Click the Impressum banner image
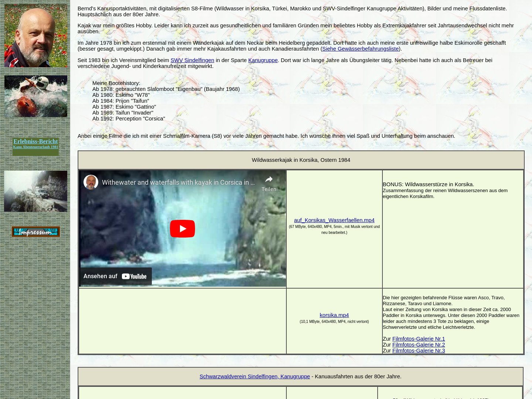The image size is (532, 399). click(x=36, y=232)
